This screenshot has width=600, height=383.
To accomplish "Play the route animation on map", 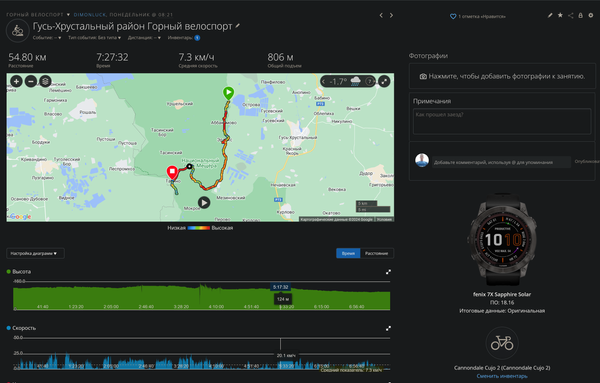I will point(204,202).
